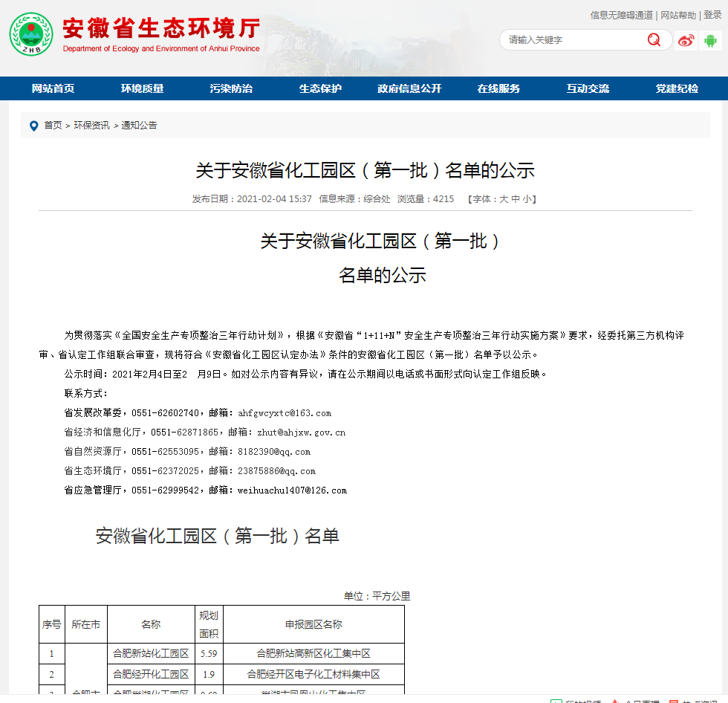The width and height of the screenshot is (728, 703).
Task: Go to 网站首页 in navigation bar
Action: (x=53, y=88)
